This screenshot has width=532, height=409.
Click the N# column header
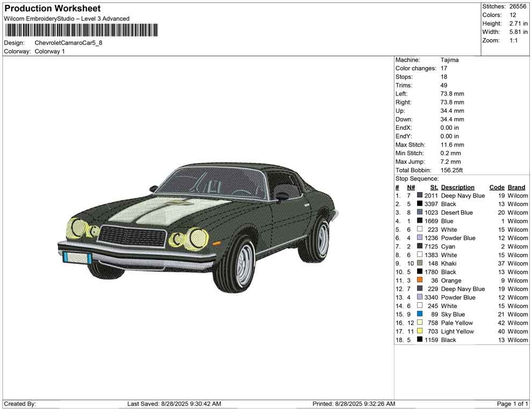[x=411, y=187]
